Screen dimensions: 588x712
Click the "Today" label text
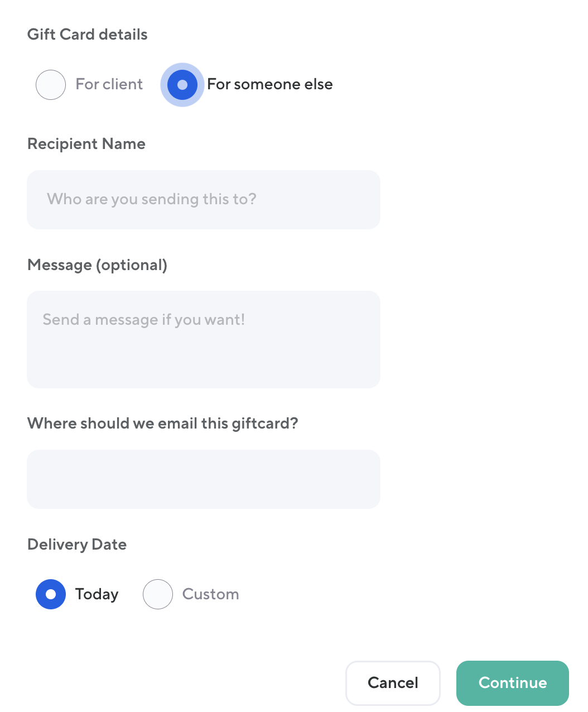(97, 594)
